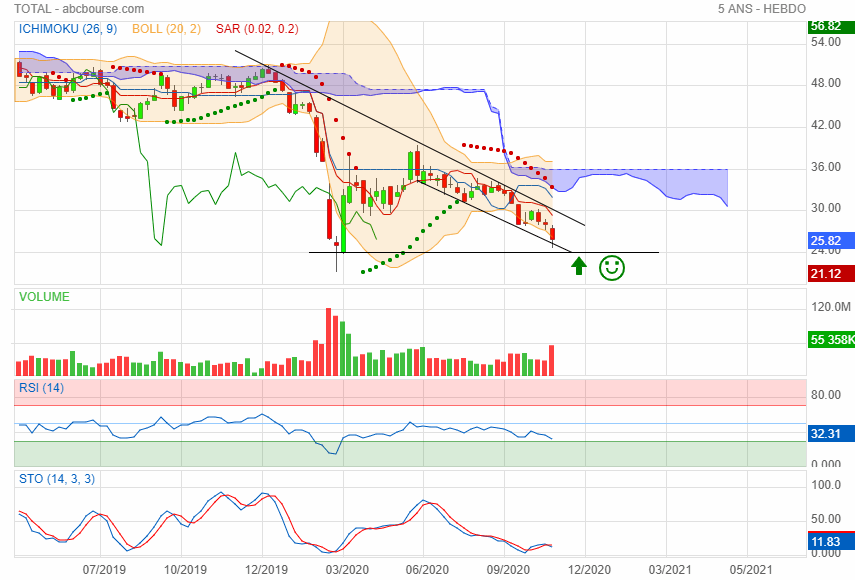Click the green 55 358K volume tag
This screenshot has height=580, width=855.
pos(831,340)
